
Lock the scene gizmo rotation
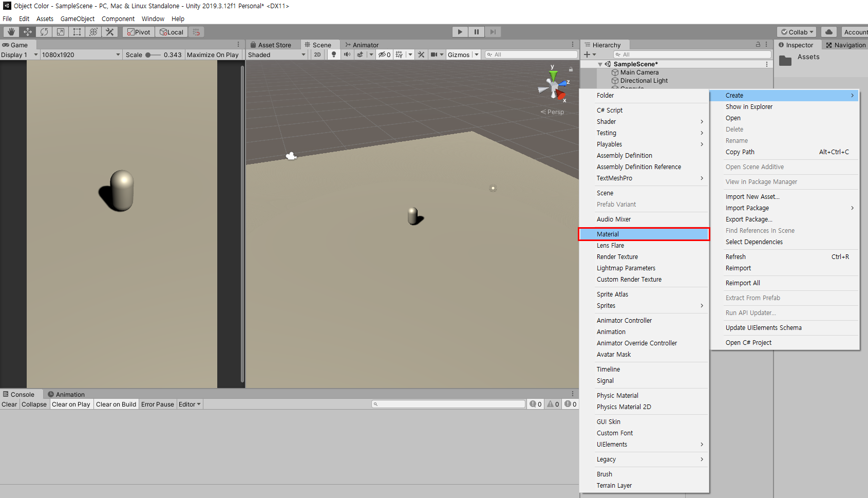point(571,69)
